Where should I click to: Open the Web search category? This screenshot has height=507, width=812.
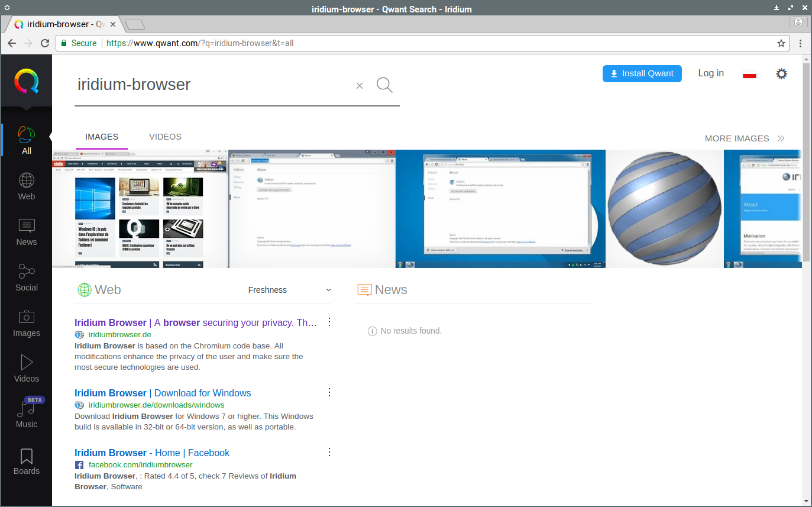27,186
